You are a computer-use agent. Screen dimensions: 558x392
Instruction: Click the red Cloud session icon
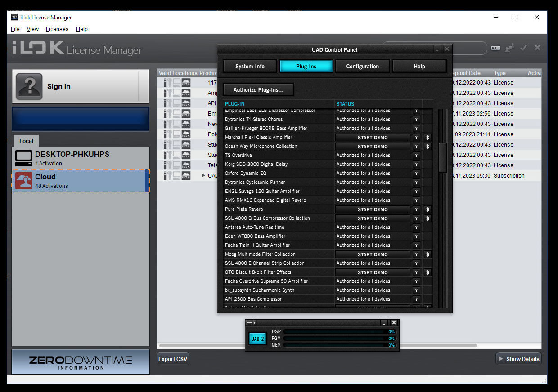click(x=24, y=181)
